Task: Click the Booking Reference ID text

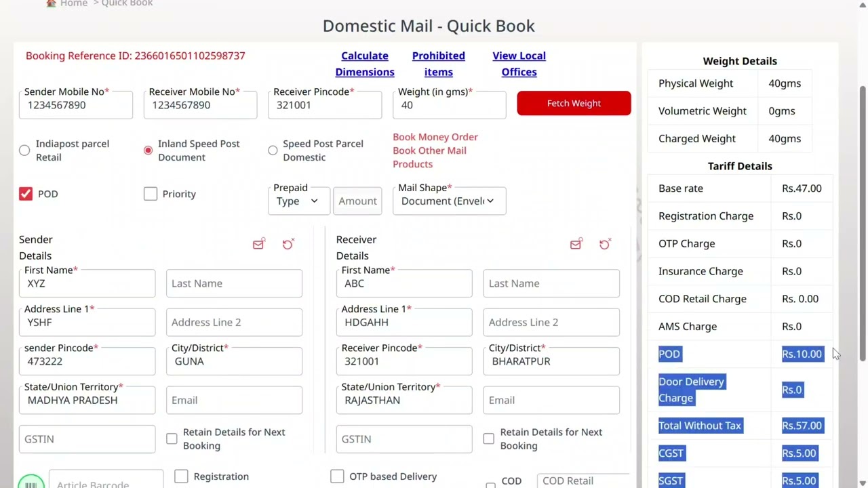Action: (136, 56)
